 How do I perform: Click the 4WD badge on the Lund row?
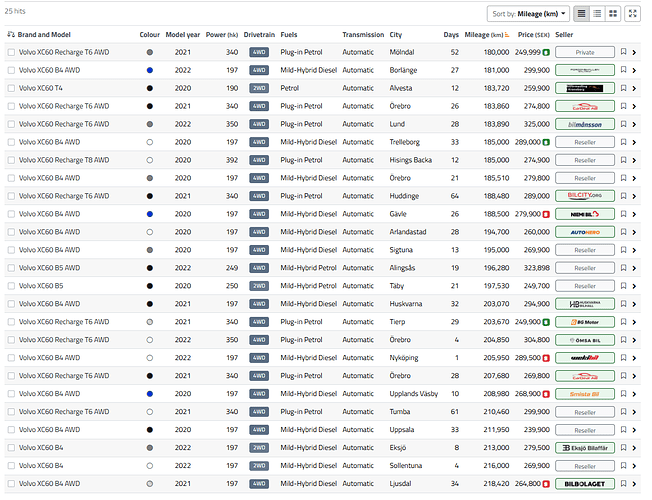[259, 124]
